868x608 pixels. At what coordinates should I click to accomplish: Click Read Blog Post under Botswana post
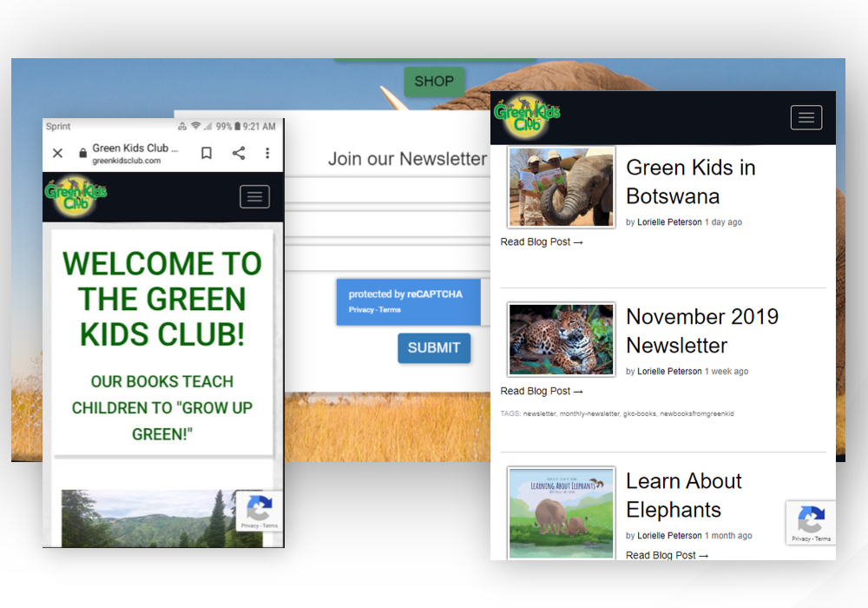[x=542, y=242]
